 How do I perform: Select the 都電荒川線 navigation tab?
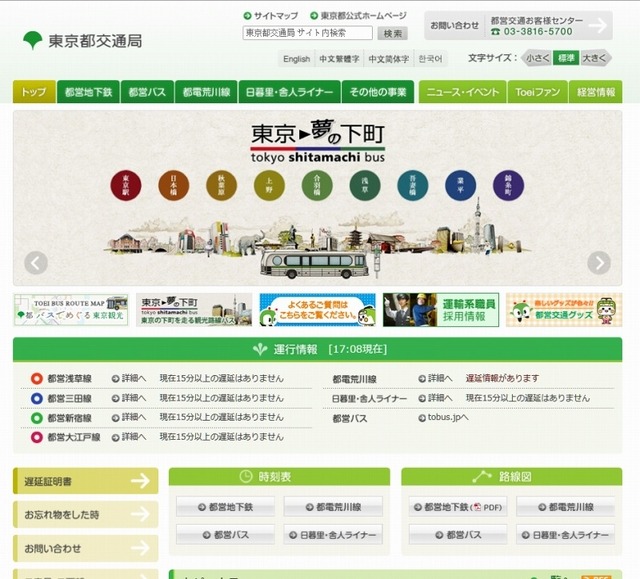point(207,92)
